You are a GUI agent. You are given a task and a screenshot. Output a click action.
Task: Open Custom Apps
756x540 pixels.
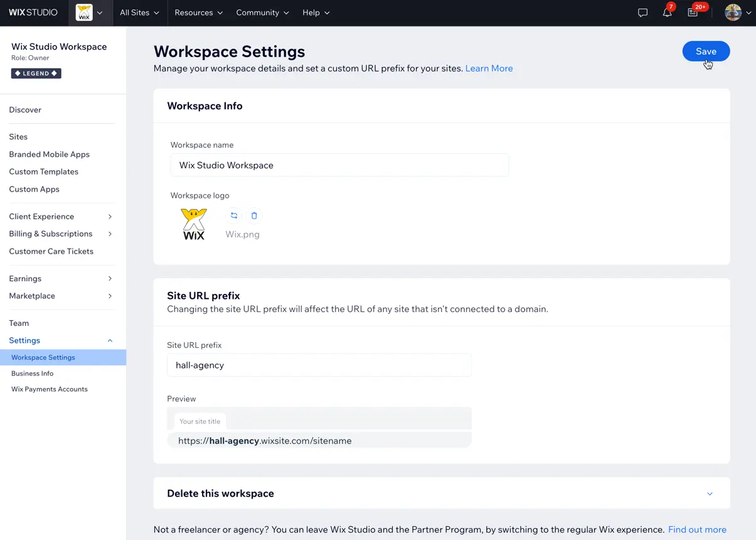point(34,189)
